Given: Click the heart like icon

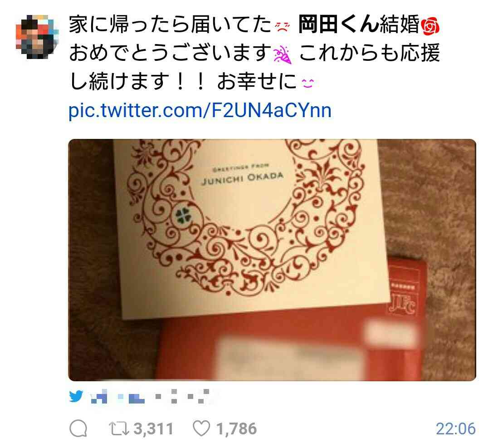Looking at the screenshot, I should (x=201, y=428).
